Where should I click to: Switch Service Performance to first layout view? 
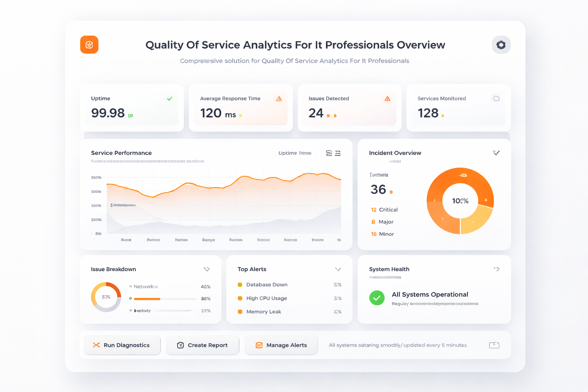[x=329, y=153]
